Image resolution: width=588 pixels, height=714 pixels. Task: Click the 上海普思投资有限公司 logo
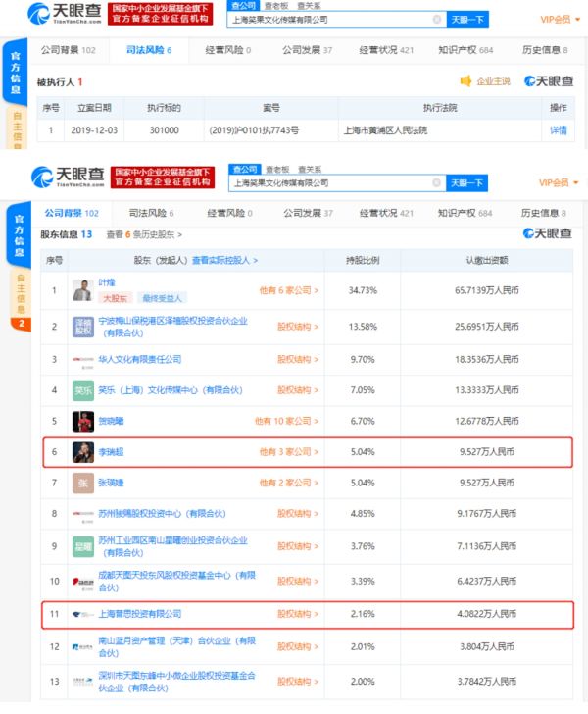pos(83,614)
